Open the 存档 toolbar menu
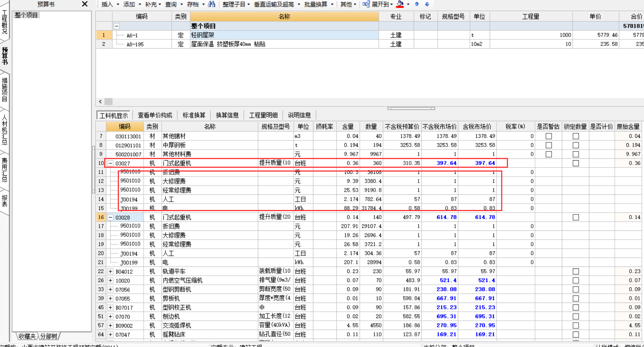This screenshot has height=347, width=644. coord(196,4)
